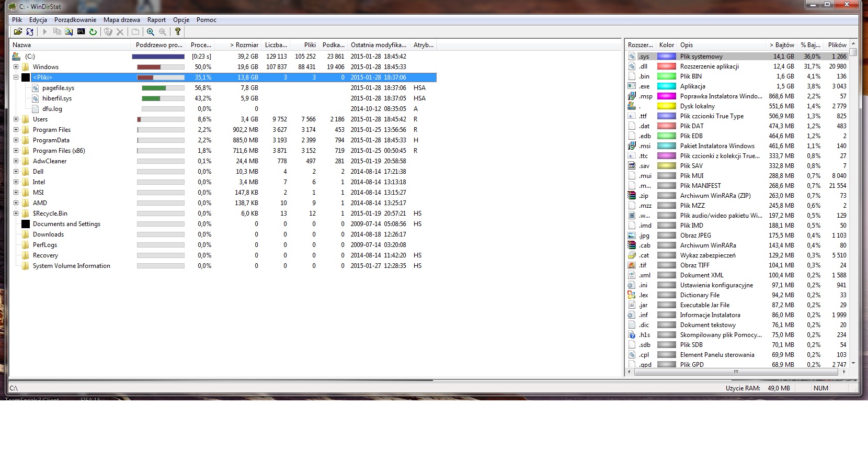Screen dimensions: 868x471
Task: Collapse the <Pliki> tree node
Action: pyautogui.click(x=16, y=77)
